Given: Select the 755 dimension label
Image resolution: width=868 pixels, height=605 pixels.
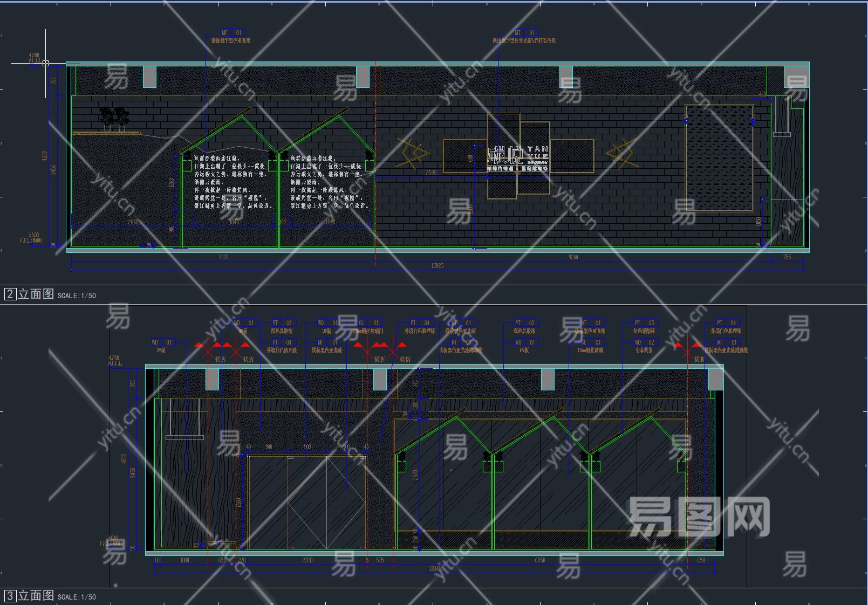Looking at the screenshot, I should 787,257.
